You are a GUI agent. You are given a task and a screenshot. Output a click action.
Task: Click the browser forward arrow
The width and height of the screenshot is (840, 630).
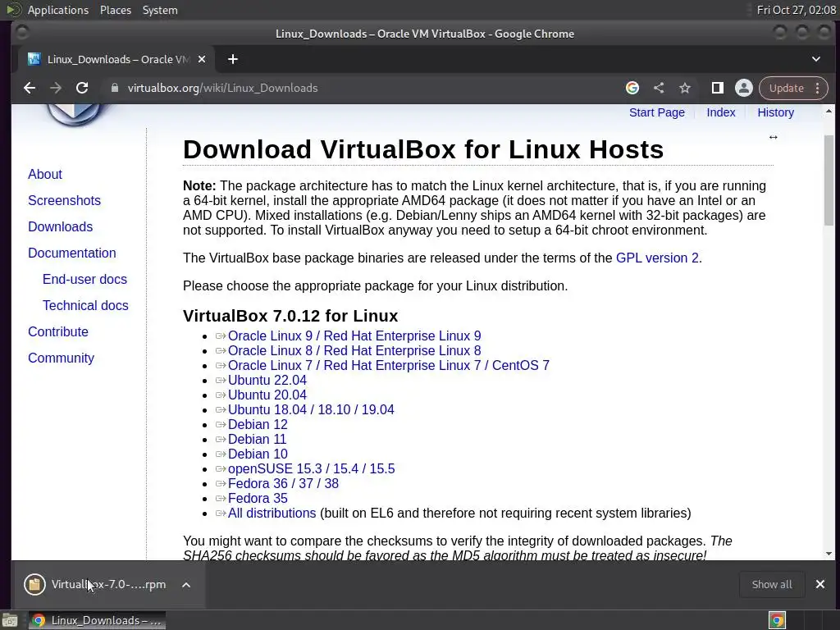(56, 88)
